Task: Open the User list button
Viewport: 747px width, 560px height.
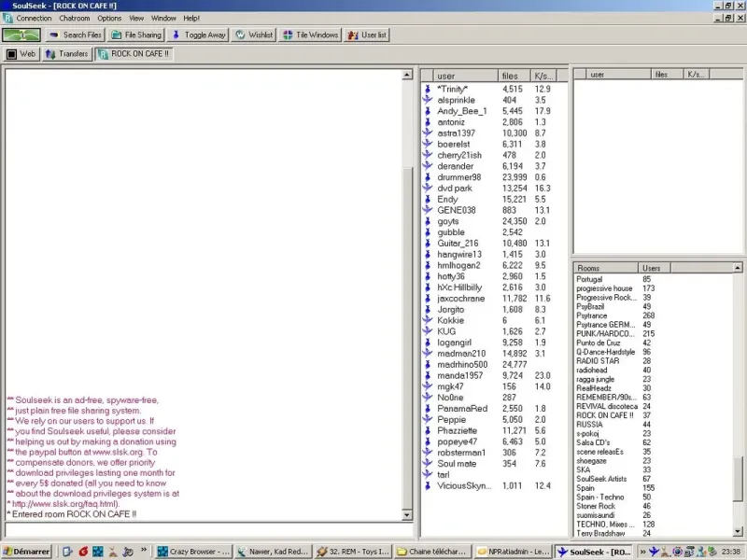Action: 366,35
